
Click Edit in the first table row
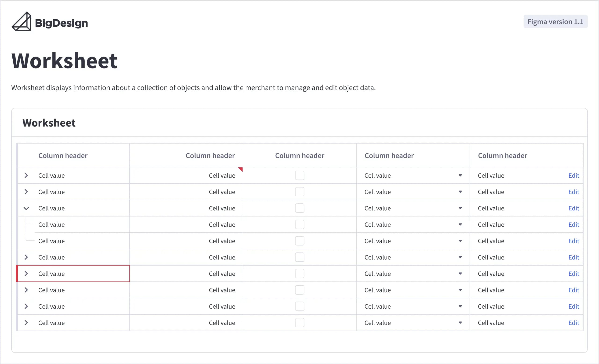click(574, 175)
